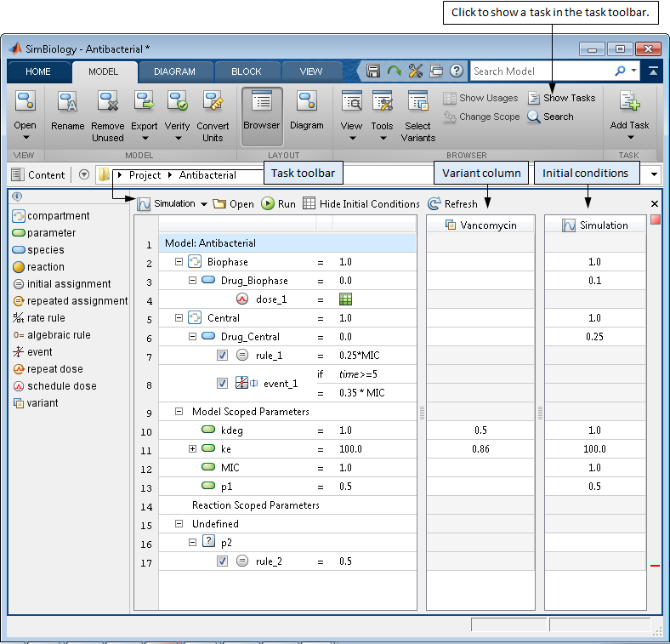Open the browser View options icon
The height and width of the screenshot is (644, 670).
pyautogui.click(x=351, y=101)
